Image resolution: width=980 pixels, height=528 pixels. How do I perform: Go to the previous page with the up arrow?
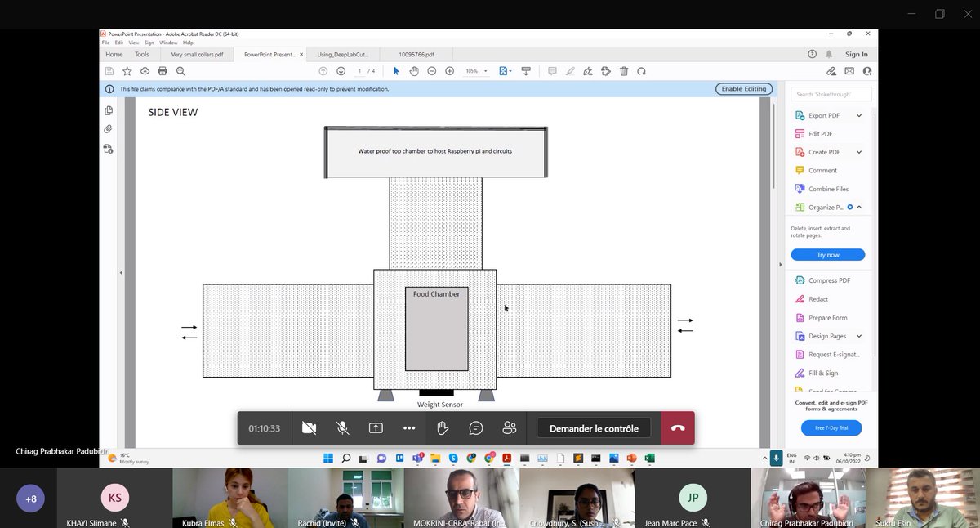pyautogui.click(x=323, y=71)
